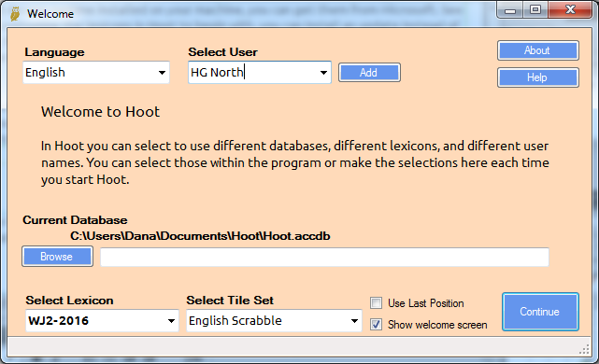Image resolution: width=599 pixels, height=364 pixels.
Task: Click the Select Lexicon label
Action: (69, 301)
